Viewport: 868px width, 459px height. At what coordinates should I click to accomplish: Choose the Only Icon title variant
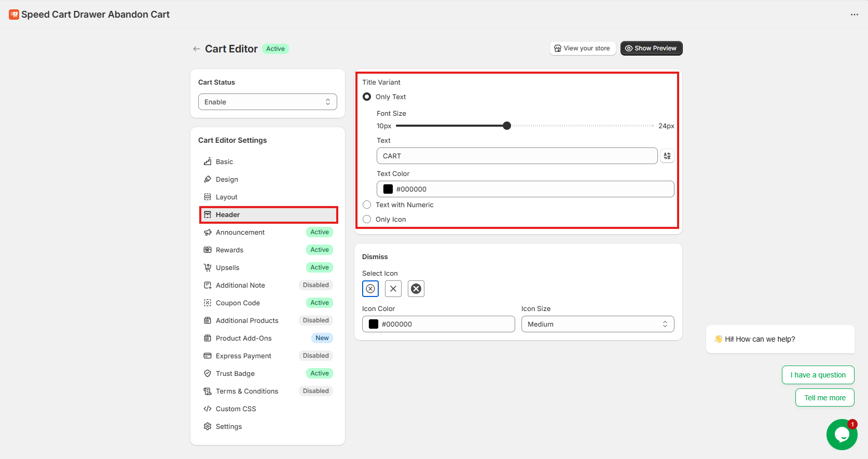click(367, 219)
